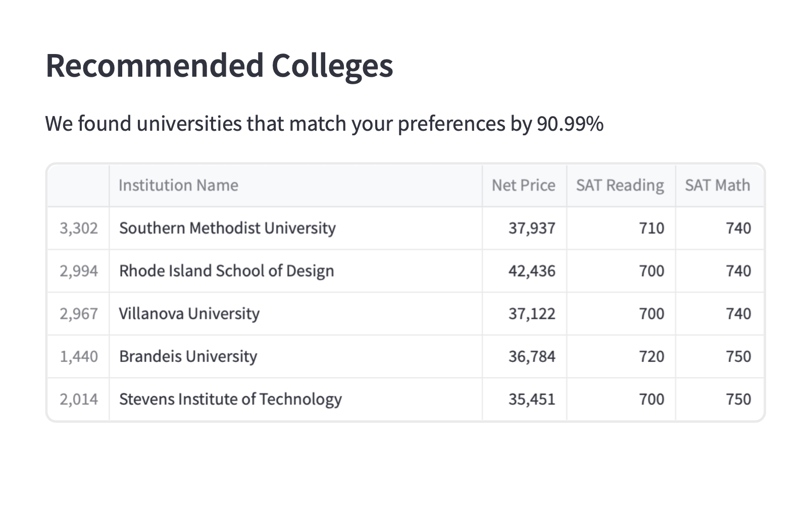Sort by the Institution Name column header
Image resolution: width=812 pixels, height=526 pixels.
pyautogui.click(x=178, y=185)
